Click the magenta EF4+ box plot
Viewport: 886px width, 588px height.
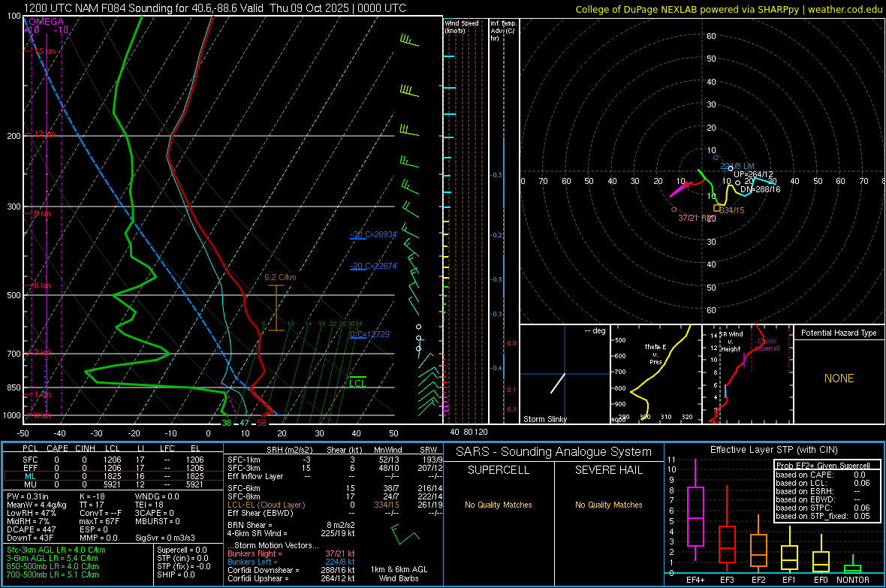tap(695, 510)
